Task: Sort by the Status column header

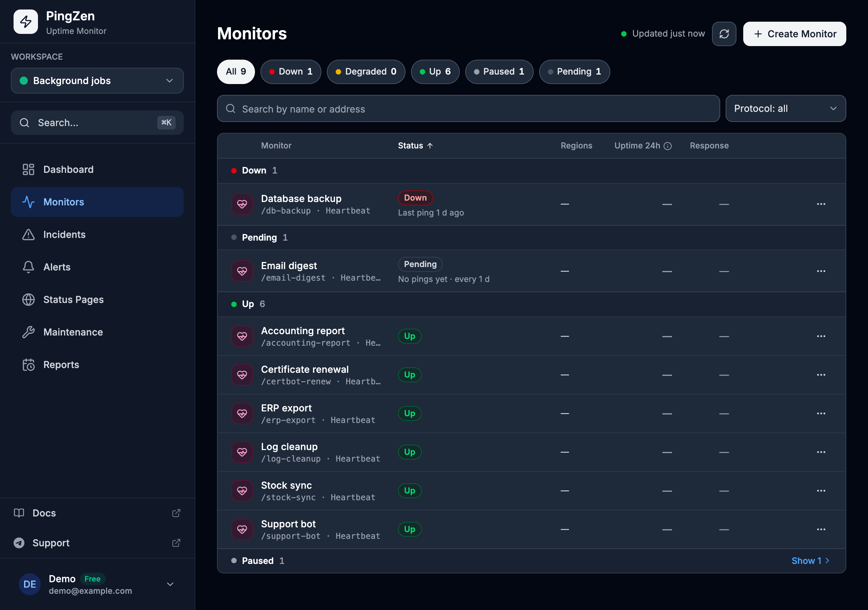Action: [415, 145]
